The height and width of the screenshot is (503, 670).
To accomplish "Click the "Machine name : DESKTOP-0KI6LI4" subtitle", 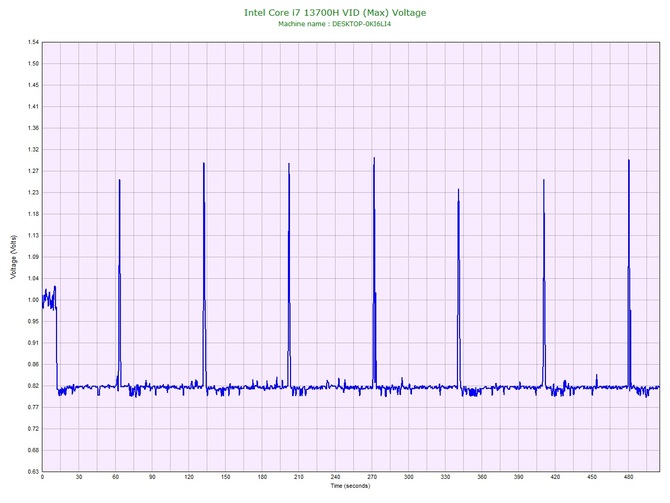I will (335, 24).
